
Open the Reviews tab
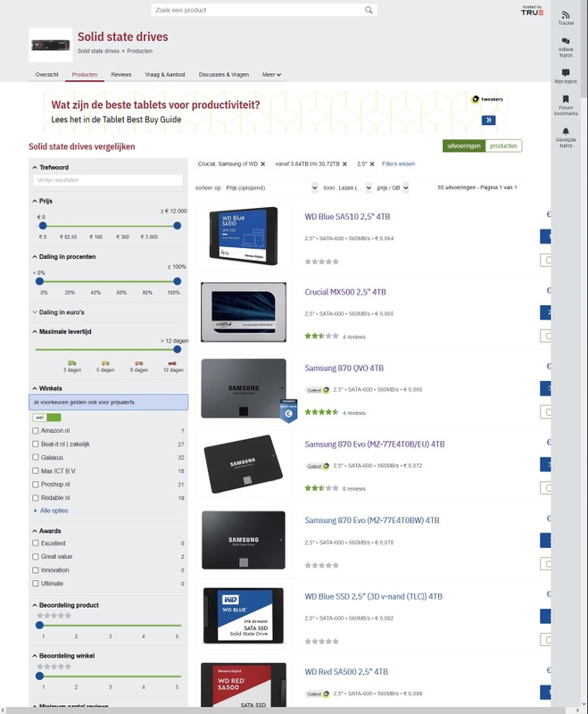121,75
